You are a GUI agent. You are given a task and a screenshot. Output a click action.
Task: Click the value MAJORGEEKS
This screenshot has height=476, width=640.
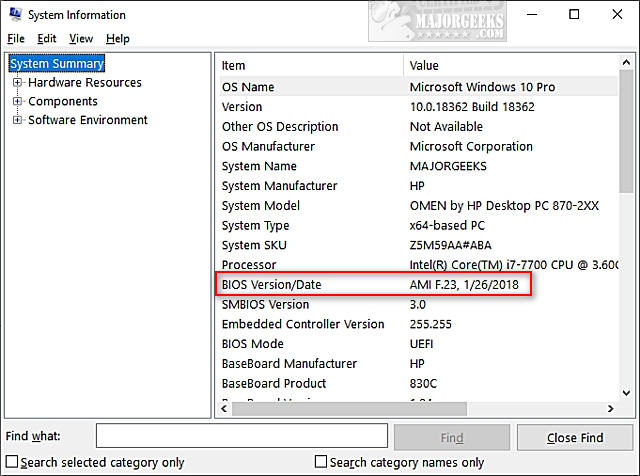click(x=448, y=166)
